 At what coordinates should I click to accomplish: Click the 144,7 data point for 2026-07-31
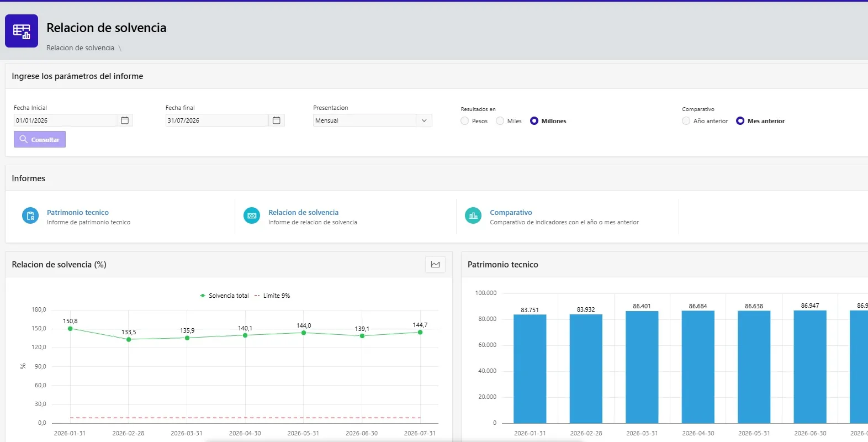[420, 332]
